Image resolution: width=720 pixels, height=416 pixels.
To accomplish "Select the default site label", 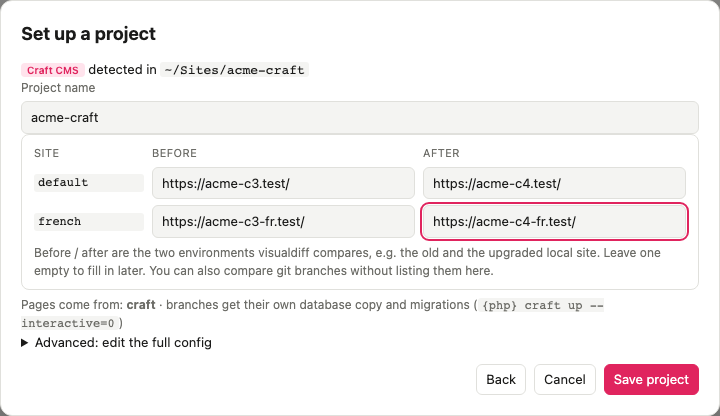I will pyautogui.click(x=89, y=183).
